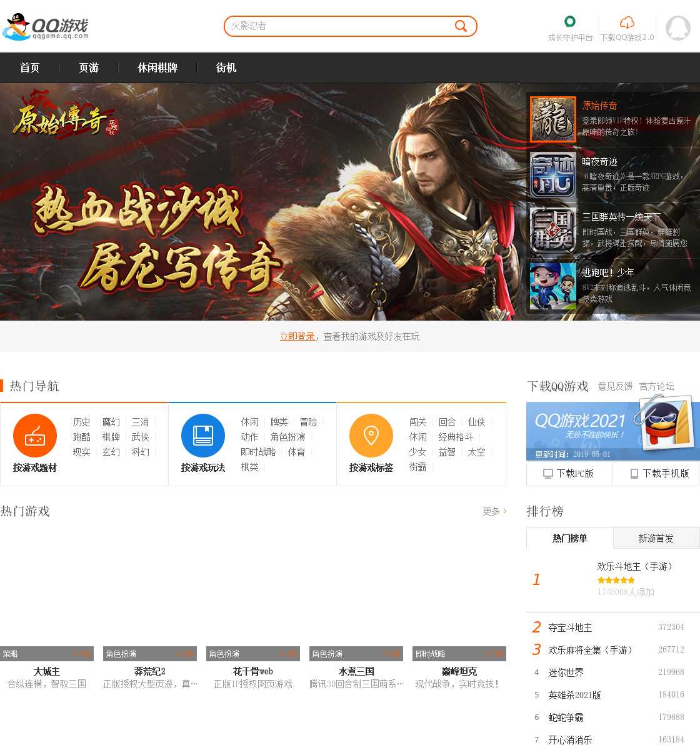Open 街机 navigation tab
The height and width of the screenshot is (750, 700).
point(226,67)
